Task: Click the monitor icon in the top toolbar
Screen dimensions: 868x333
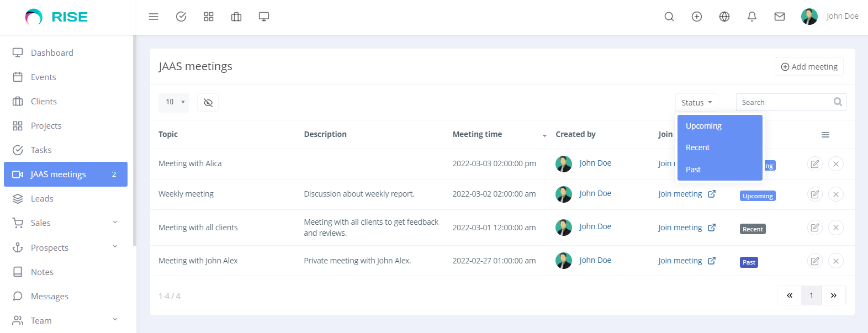Action: (x=263, y=17)
